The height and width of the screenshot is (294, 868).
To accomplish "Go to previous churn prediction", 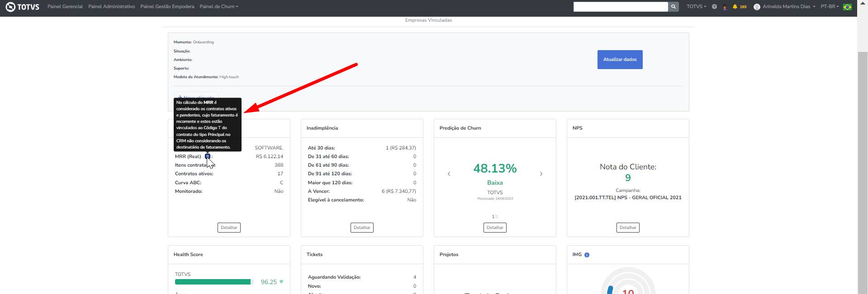I will tap(449, 174).
